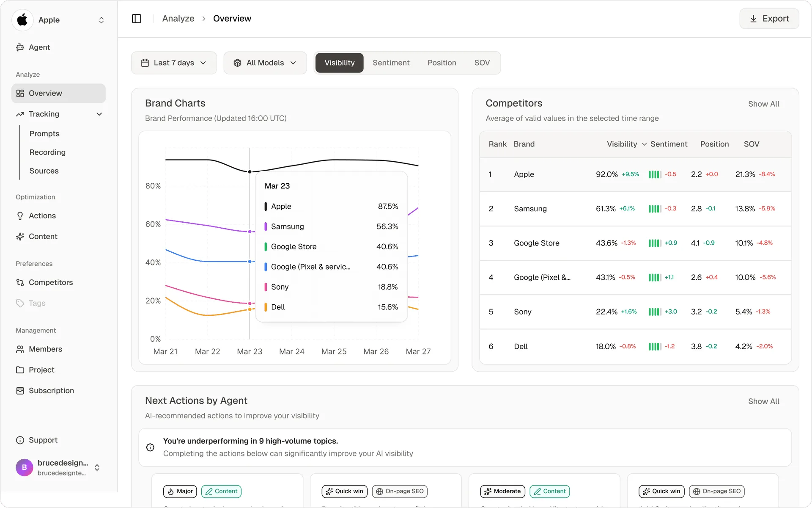Open the All Models dropdown
Screen dimensions: 812x508
pyautogui.click(x=265, y=63)
